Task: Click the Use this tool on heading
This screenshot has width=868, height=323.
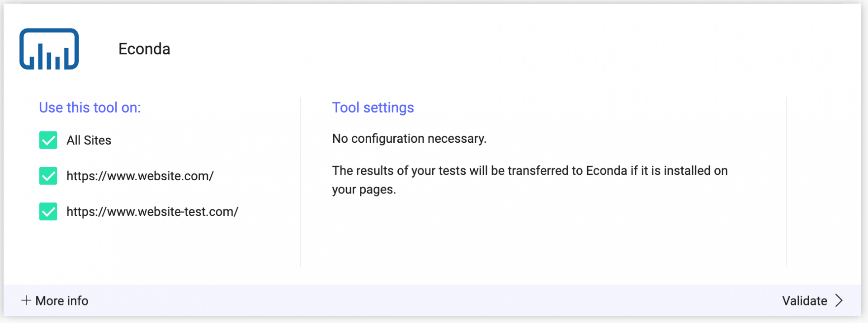Action: [x=90, y=108]
